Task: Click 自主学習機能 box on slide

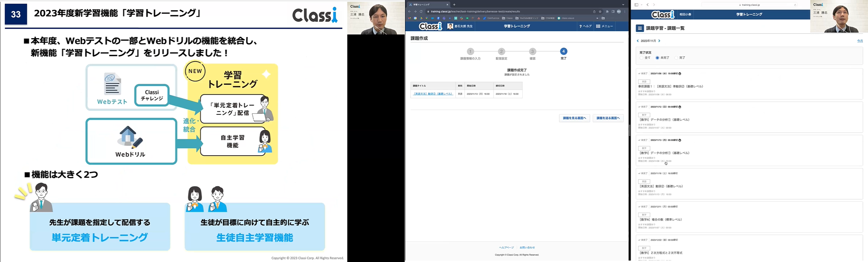Action: pyautogui.click(x=233, y=141)
